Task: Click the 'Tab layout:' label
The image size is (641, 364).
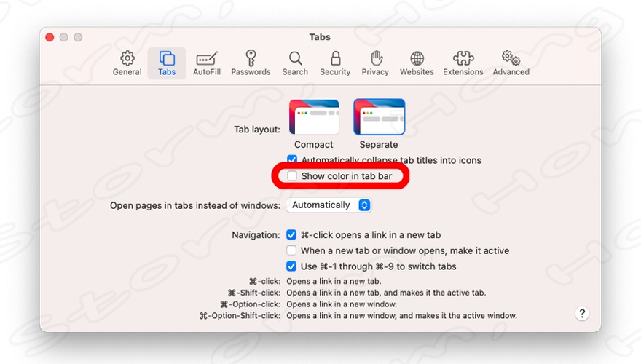Action: coord(257,130)
